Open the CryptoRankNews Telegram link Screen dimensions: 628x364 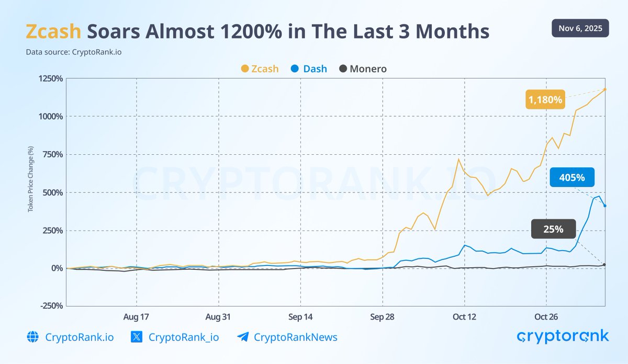coord(296,337)
